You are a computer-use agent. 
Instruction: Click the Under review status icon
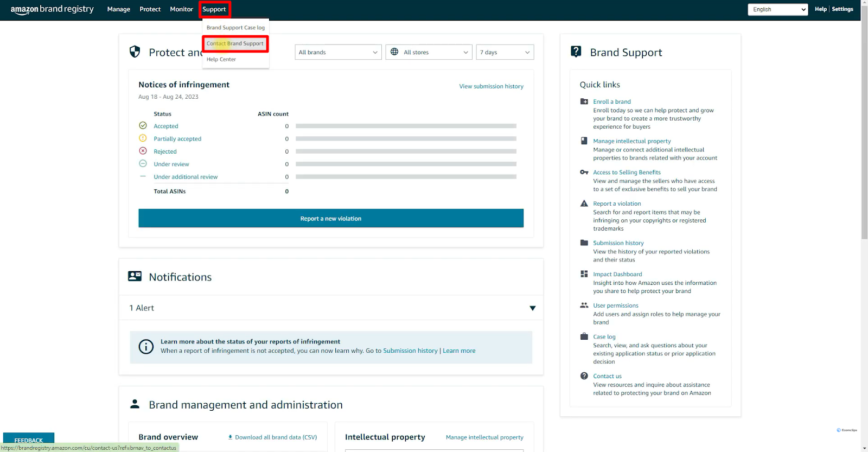(x=143, y=163)
